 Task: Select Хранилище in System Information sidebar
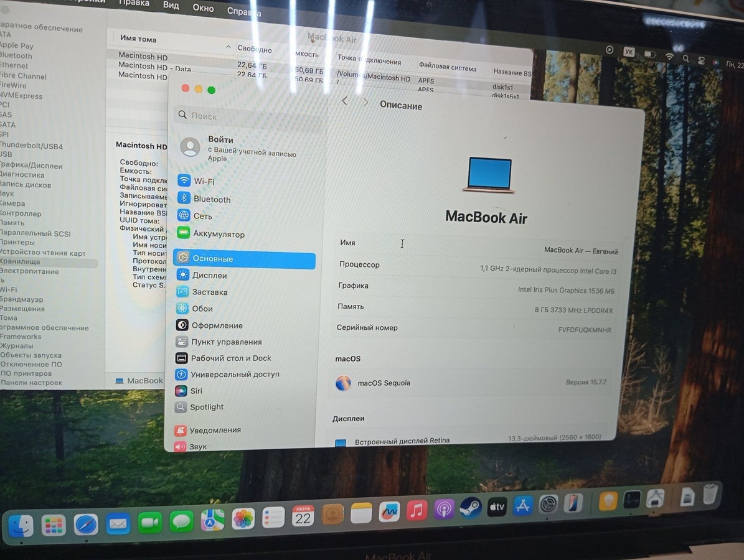pos(47,262)
